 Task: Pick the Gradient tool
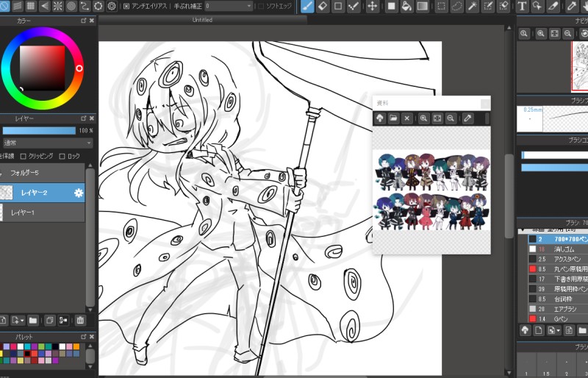pos(423,6)
